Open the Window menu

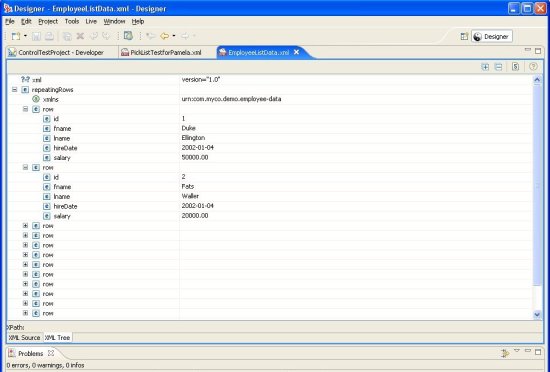114,21
